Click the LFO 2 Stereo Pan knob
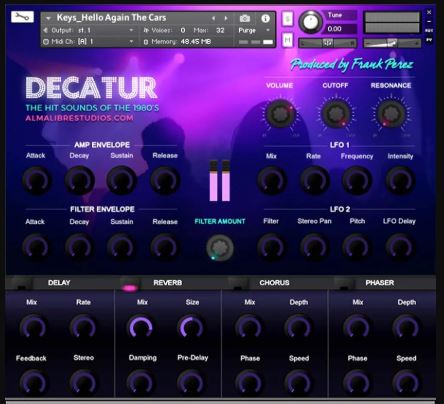The image size is (444, 404). [x=314, y=247]
